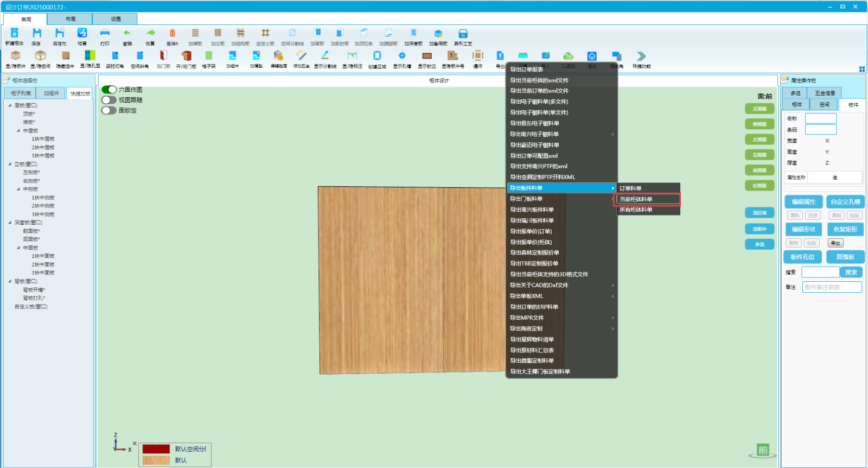Image resolution: width=868 pixels, height=468 pixels.
Task: Click the red trash delete icon
Action: tap(173, 34)
